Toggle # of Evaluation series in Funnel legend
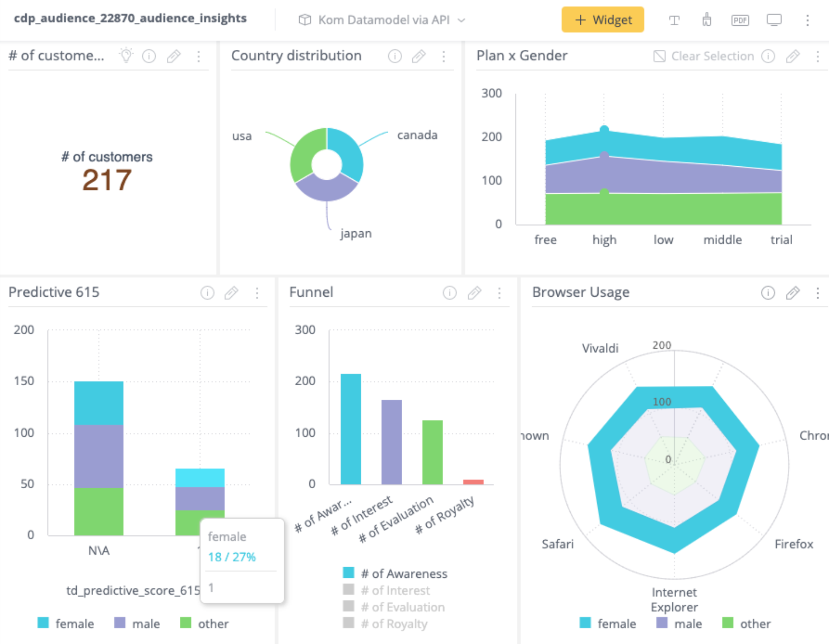 402,607
